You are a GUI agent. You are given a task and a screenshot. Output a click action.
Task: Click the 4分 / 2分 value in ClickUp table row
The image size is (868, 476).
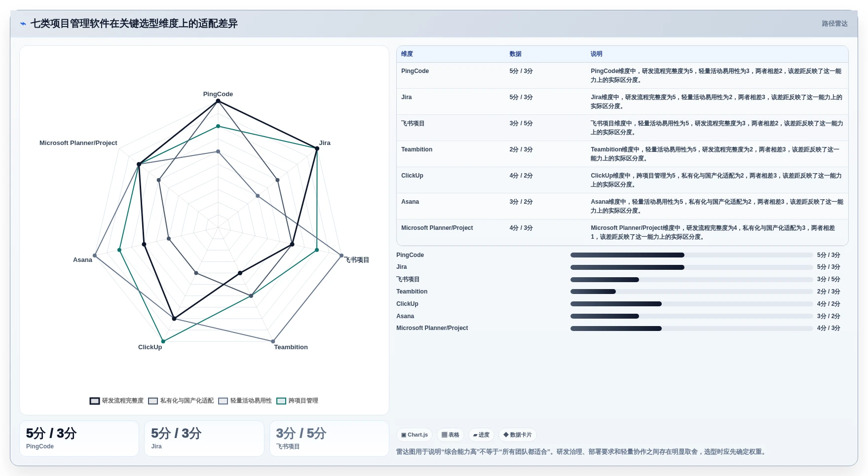pos(521,176)
